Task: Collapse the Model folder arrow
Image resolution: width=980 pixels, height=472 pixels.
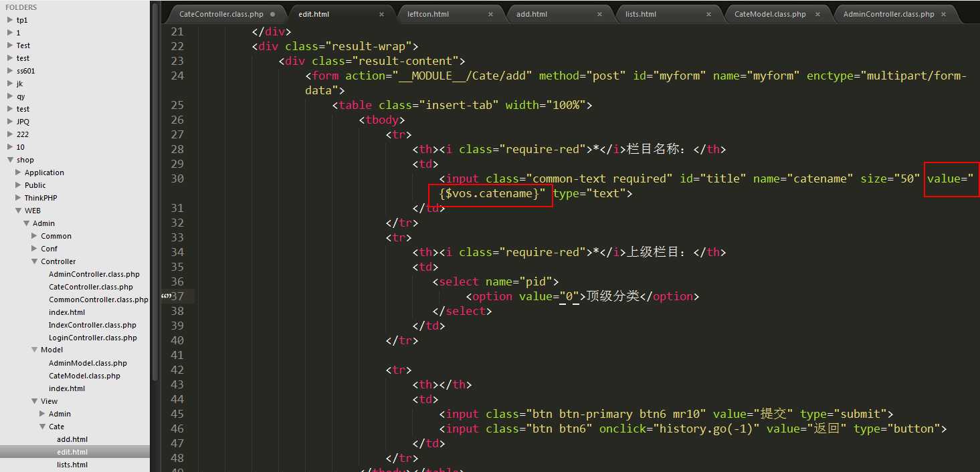Action: (34, 350)
